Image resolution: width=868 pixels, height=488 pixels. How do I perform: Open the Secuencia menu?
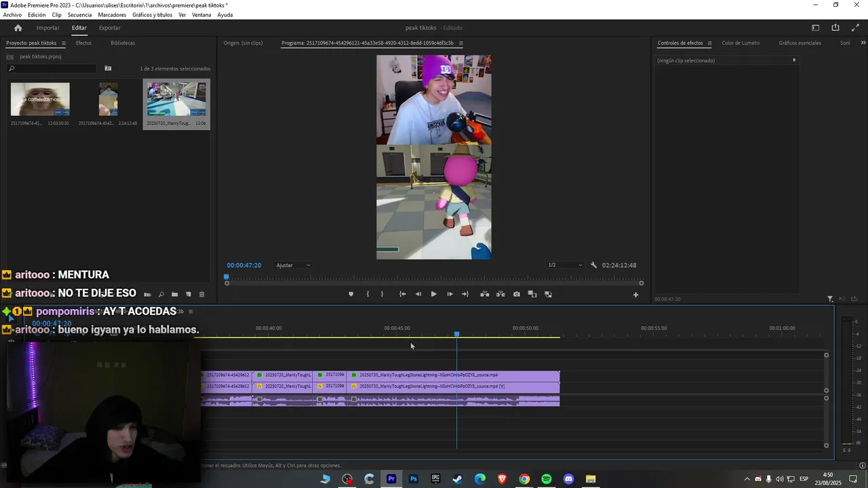coord(79,15)
